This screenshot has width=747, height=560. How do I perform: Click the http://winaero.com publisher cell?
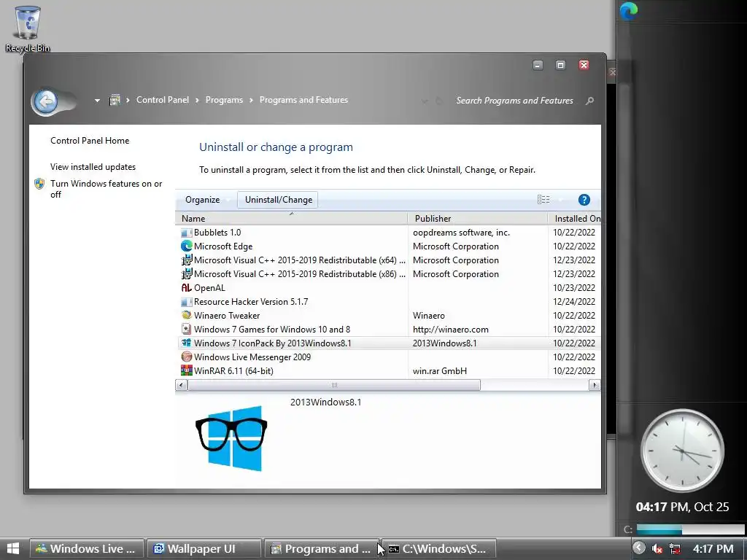(450, 329)
